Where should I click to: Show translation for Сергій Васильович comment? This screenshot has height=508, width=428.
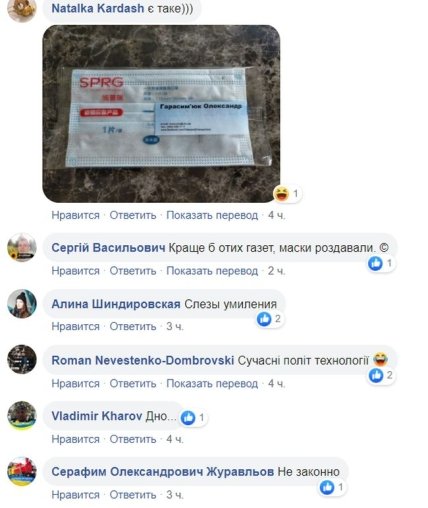tap(212, 271)
